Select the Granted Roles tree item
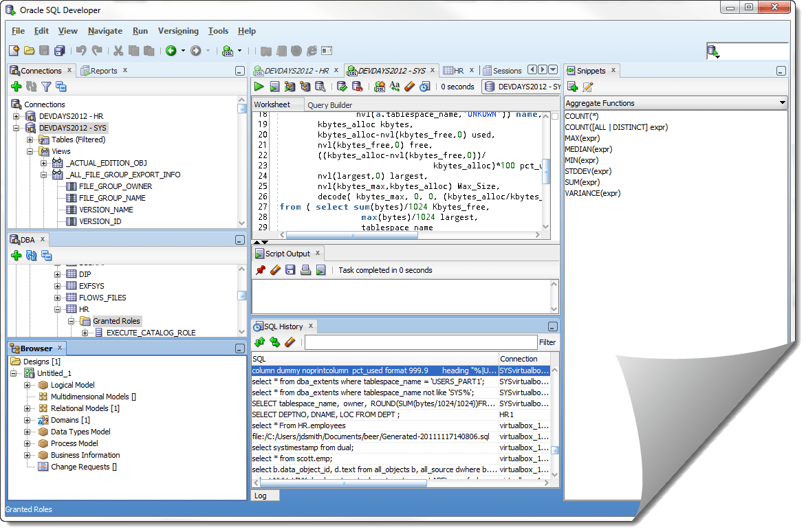 (x=116, y=321)
